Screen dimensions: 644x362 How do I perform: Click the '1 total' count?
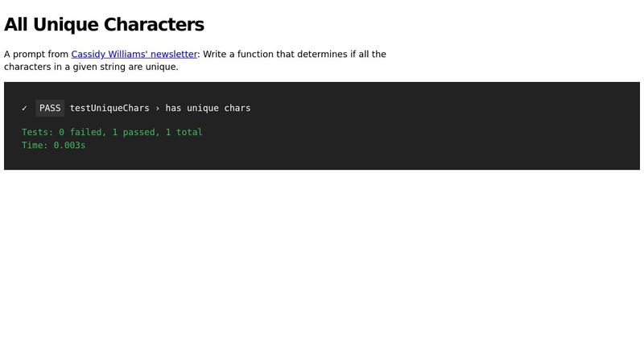pyautogui.click(x=184, y=133)
